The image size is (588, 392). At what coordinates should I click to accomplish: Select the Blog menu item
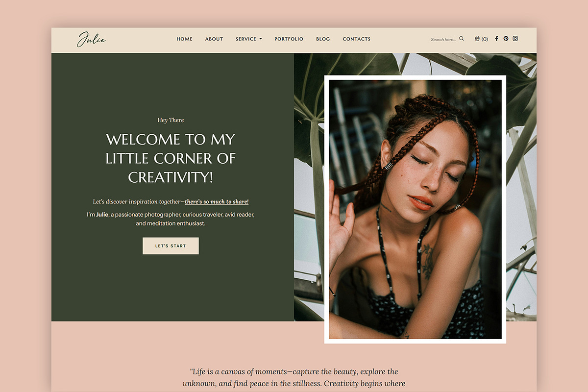click(x=323, y=39)
